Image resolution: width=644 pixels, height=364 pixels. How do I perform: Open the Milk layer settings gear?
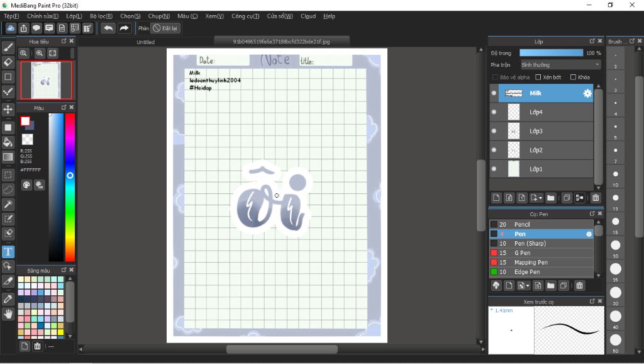587,93
